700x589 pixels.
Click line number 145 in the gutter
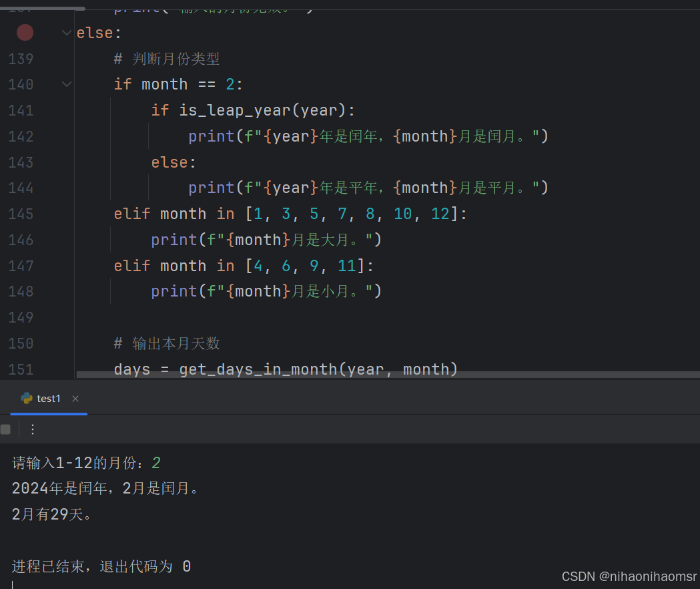pyautogui.click(x=21, y=214)
